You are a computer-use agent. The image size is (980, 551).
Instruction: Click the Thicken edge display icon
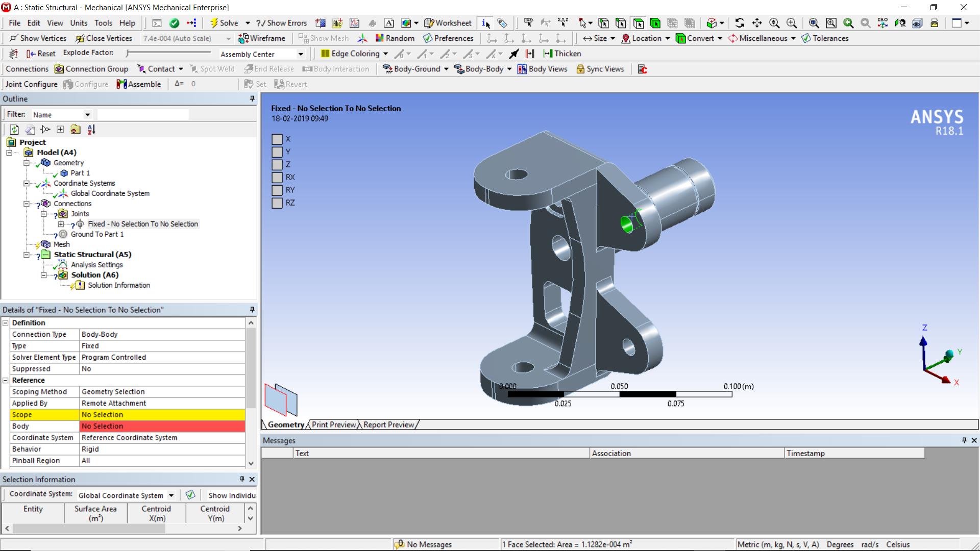[548, 54]
